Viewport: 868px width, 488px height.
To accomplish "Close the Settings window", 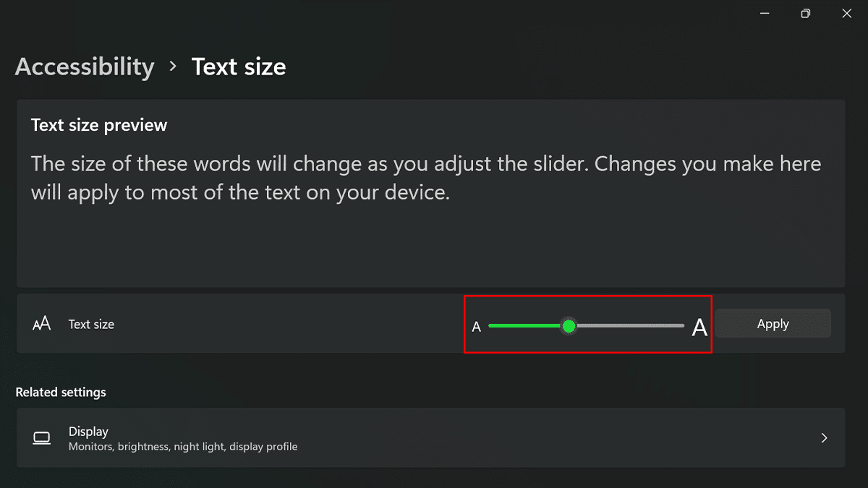I will click(x=847, y=14).
